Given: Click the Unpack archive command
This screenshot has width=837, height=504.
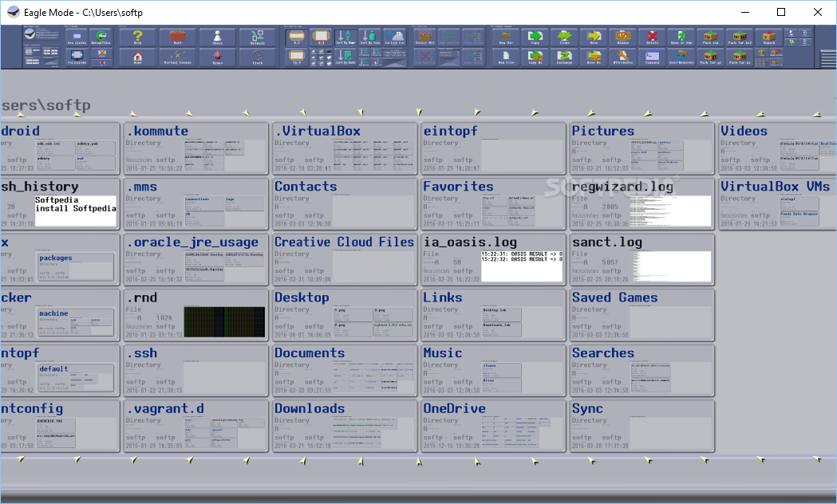Looking at the screenshot, I should tap(768, 37).
